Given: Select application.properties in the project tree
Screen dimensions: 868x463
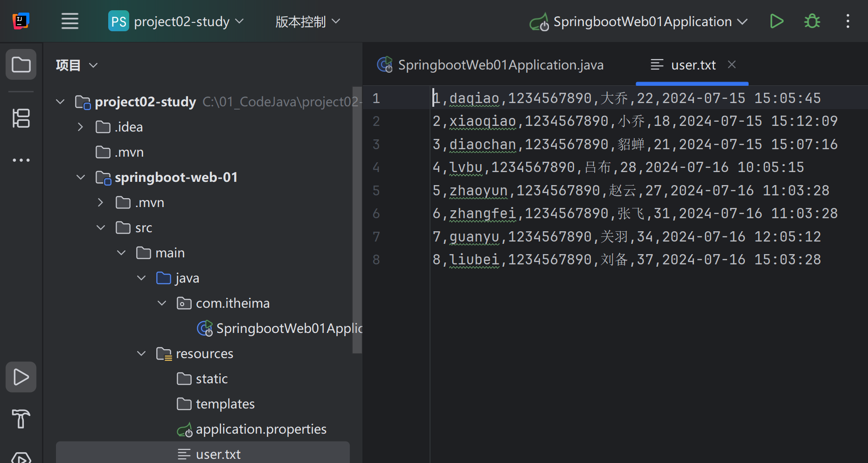Looking at the screenshot, I should tap(261, 429).
